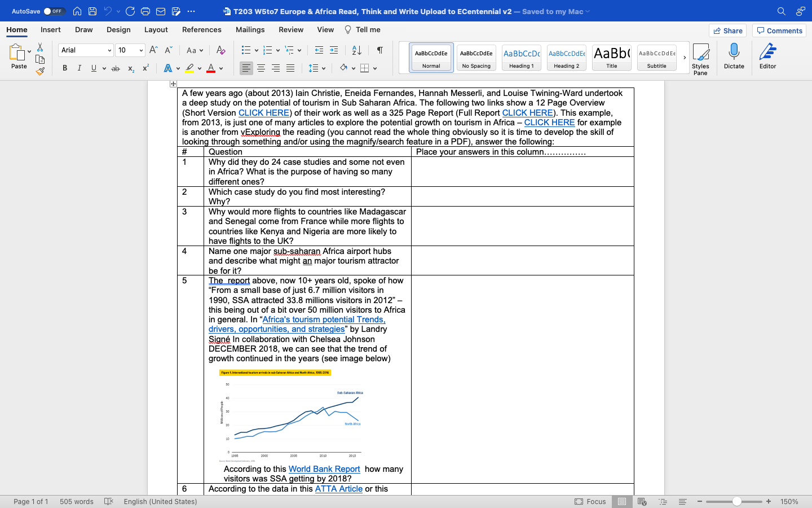
Task: Zoom out with the minus button
Action: (699, 501)
